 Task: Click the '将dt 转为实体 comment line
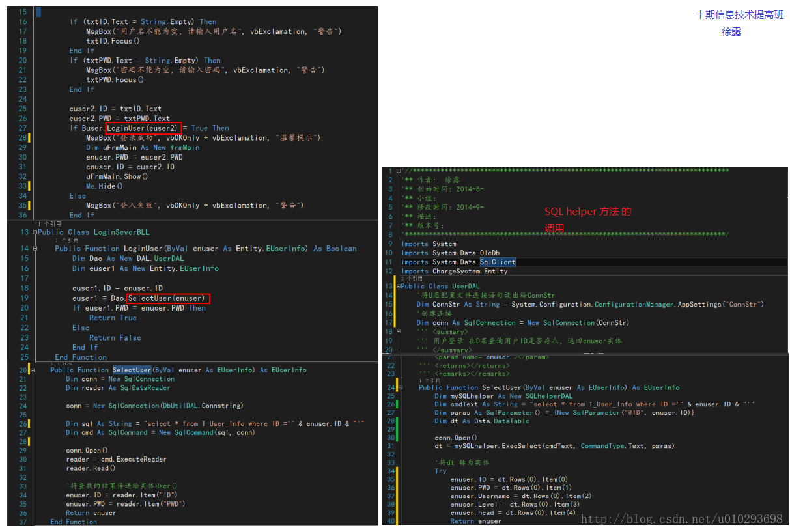pos(462,462)
